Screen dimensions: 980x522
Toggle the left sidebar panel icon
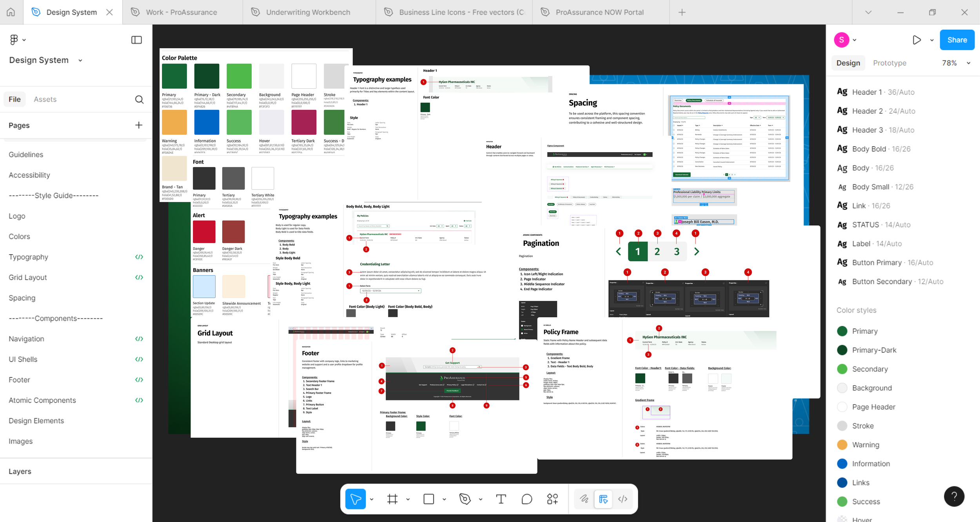[136, 40]
